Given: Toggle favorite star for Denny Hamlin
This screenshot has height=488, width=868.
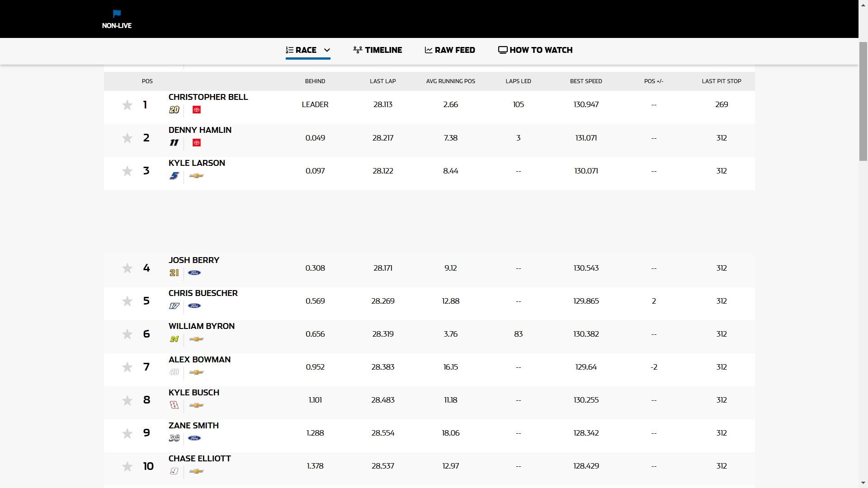Looking at the screenshot, I should pos(127,138).
